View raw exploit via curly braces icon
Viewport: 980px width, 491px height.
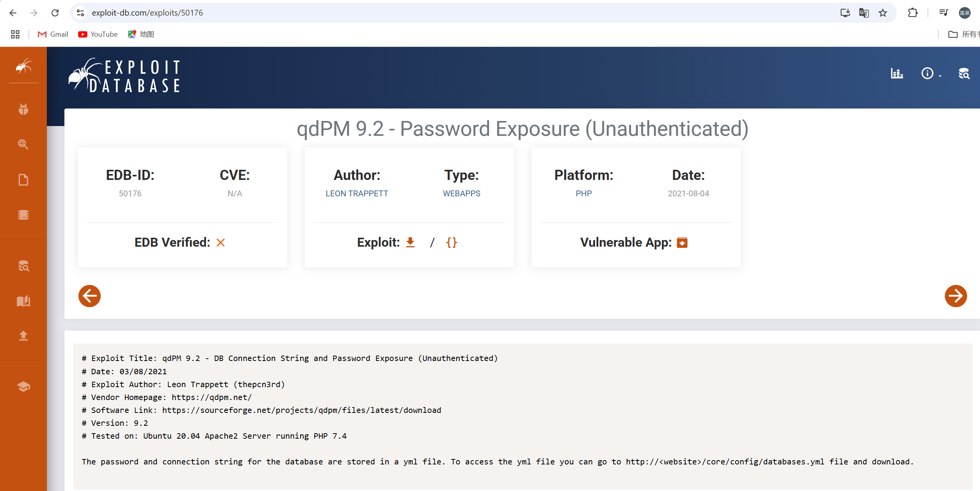click(452, 242)
